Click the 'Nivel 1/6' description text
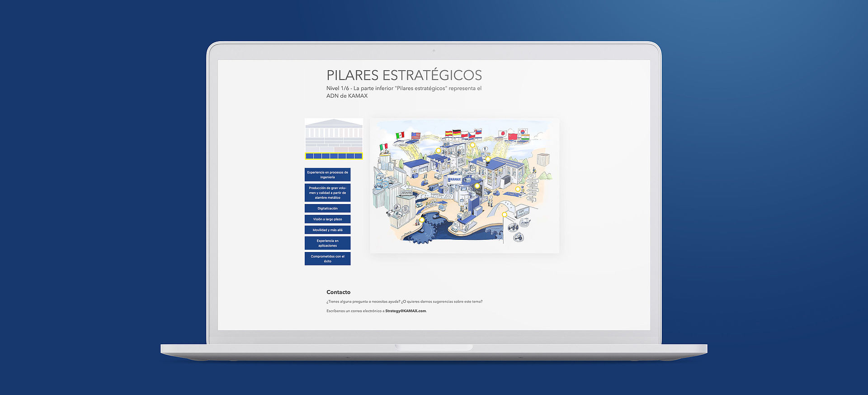 pos(404,92)
